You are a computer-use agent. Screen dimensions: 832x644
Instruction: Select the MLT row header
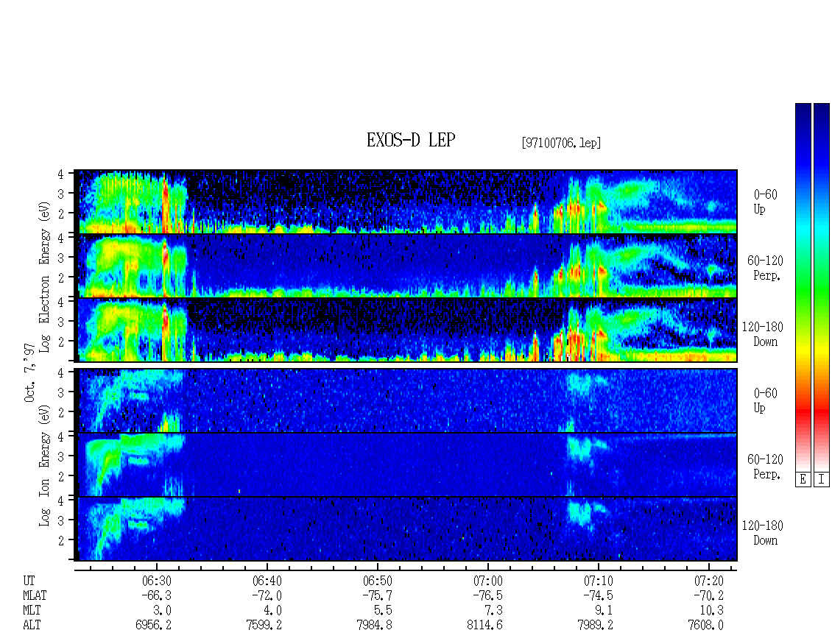click(x=32, y=611)
